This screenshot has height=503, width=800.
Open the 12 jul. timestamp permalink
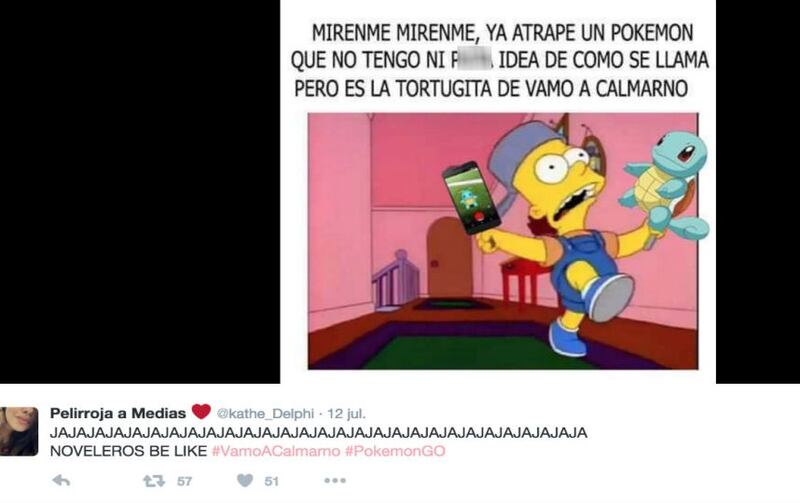tap(346, 413)
